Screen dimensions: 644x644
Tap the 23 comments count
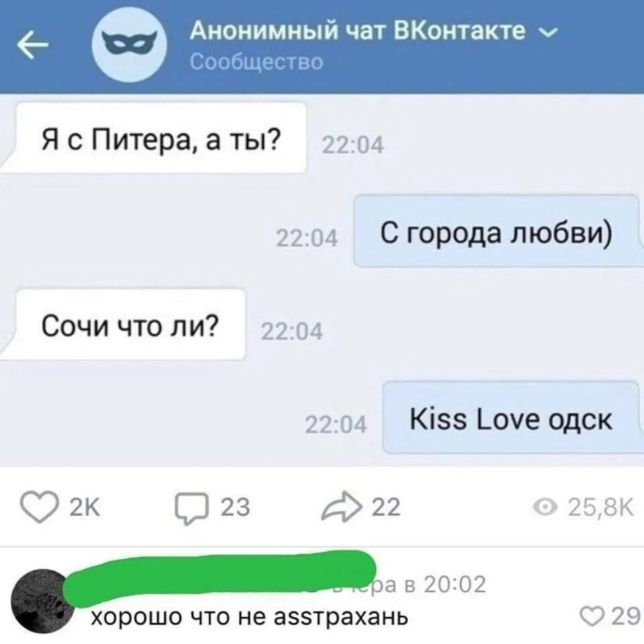click(x=235, y=507)
